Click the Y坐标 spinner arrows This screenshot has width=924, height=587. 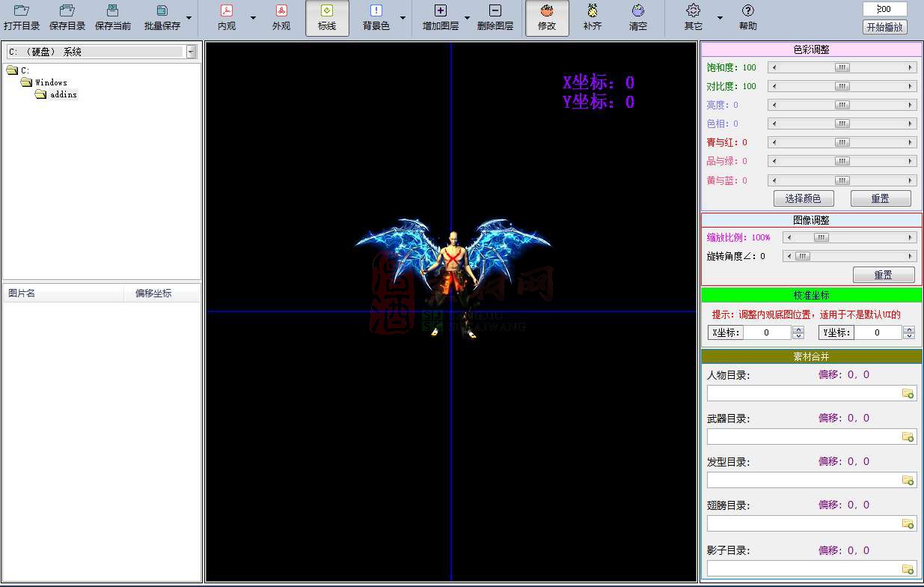(909, 332)
